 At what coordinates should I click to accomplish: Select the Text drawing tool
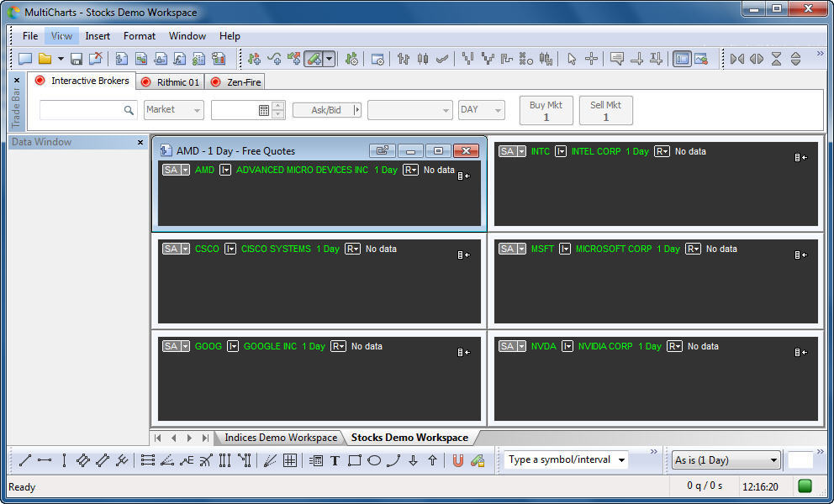tap(335, 460)
